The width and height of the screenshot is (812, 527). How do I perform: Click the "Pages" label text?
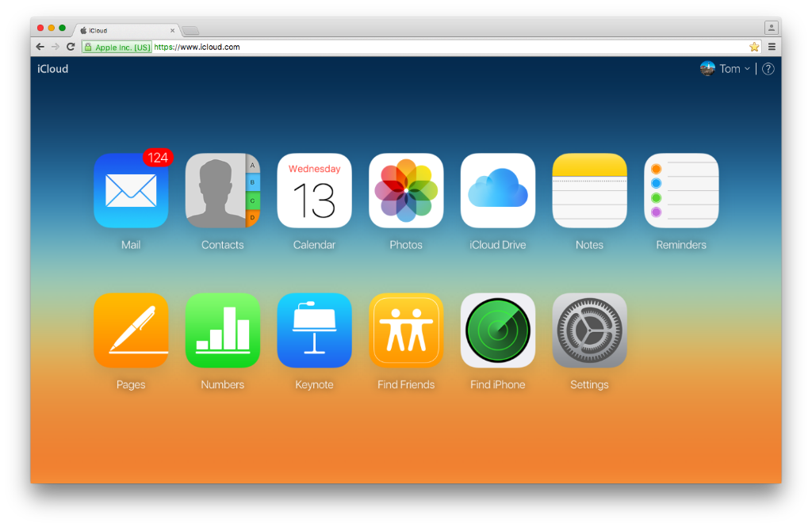tap(131, 384)
